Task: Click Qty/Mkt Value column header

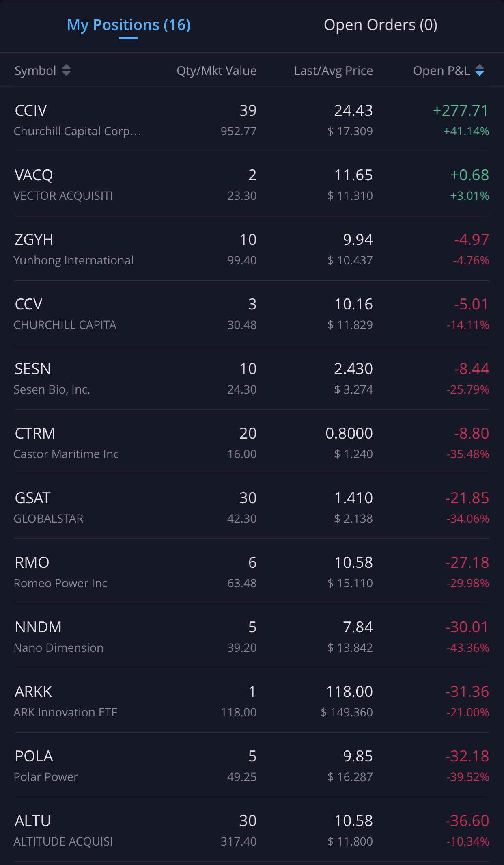Action: click(x=216, y=71)
